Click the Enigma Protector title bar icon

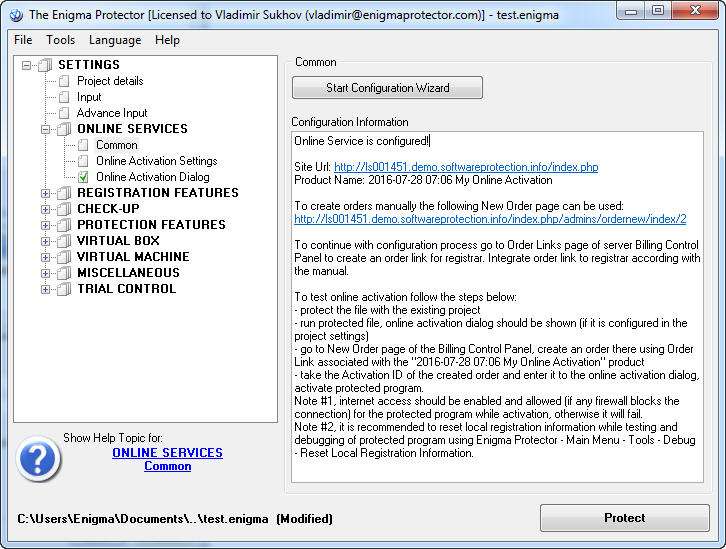pos(16,15)
